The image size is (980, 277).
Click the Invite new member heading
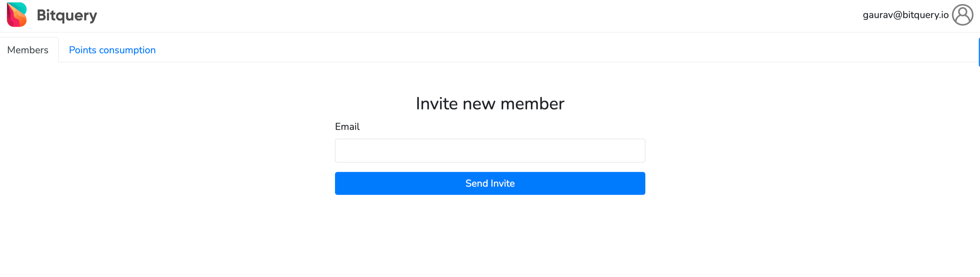(490, 103)
